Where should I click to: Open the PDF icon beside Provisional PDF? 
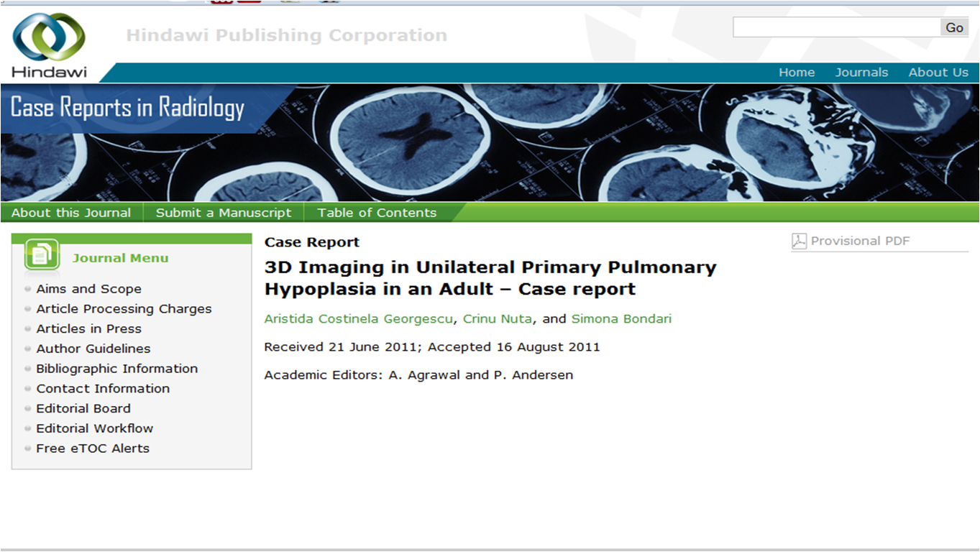coord(799,241)
